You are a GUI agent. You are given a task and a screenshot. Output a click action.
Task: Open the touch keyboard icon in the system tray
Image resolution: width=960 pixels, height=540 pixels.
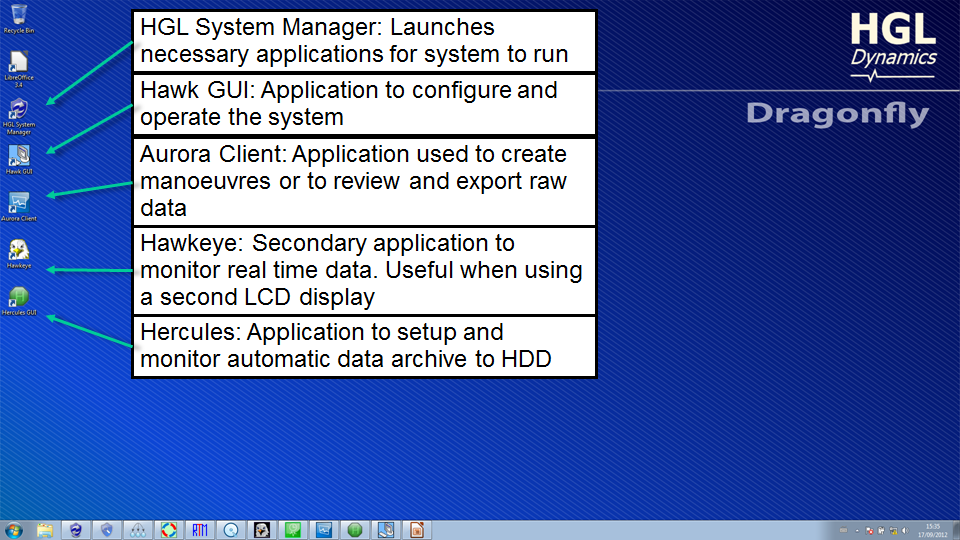pyautogui.click(x=843, y=531)
